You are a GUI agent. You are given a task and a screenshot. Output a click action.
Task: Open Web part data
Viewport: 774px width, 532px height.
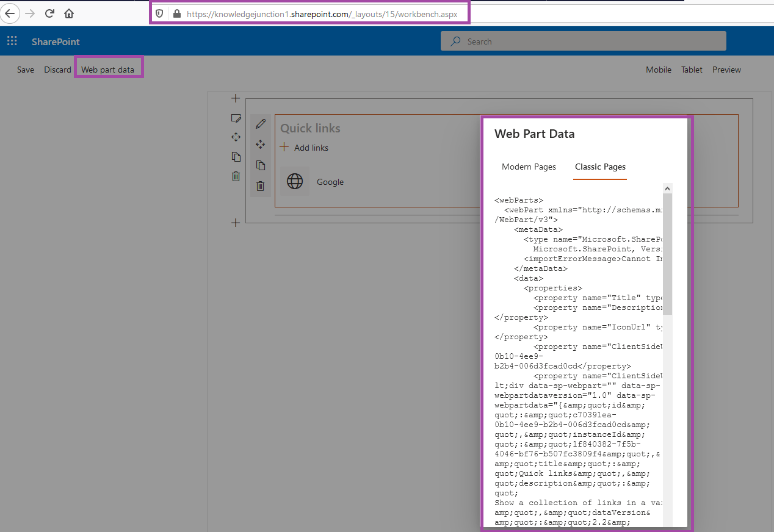point(107,70)
